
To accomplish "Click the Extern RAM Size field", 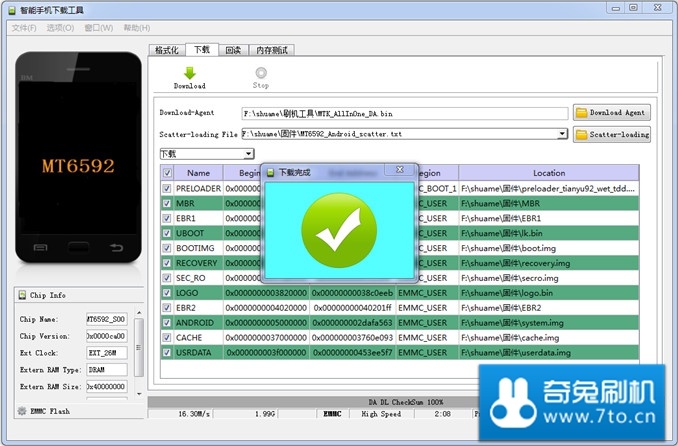I will coord(107,387).
